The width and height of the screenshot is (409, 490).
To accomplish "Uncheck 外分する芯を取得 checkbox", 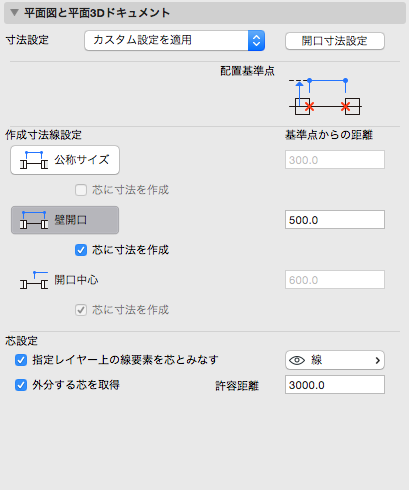I will coord(21,385).
